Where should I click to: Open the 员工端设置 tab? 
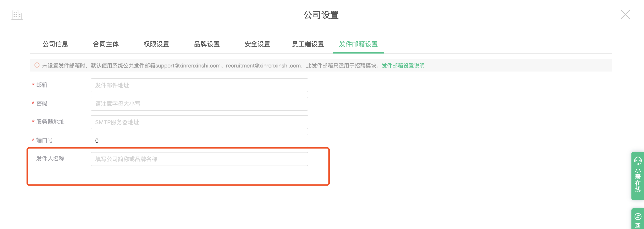[308, 44]
